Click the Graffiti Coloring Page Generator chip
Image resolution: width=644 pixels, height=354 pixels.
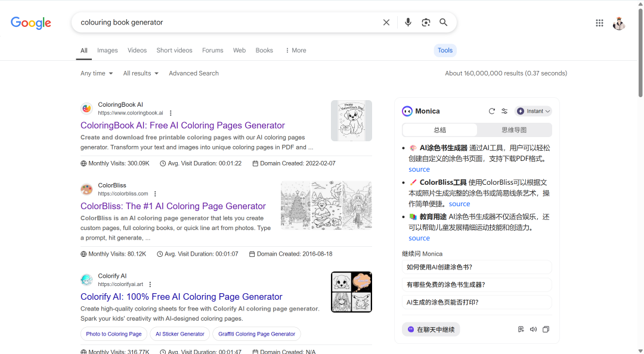[x=256, y=334]
